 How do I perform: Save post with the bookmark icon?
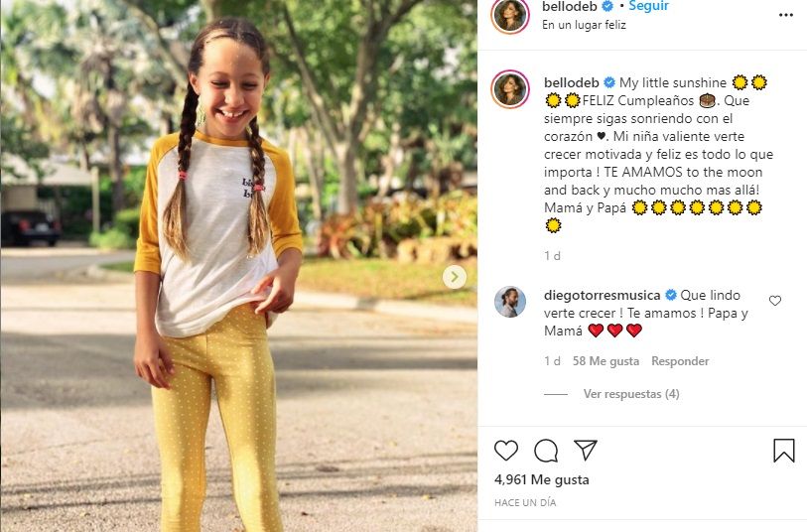784,451
